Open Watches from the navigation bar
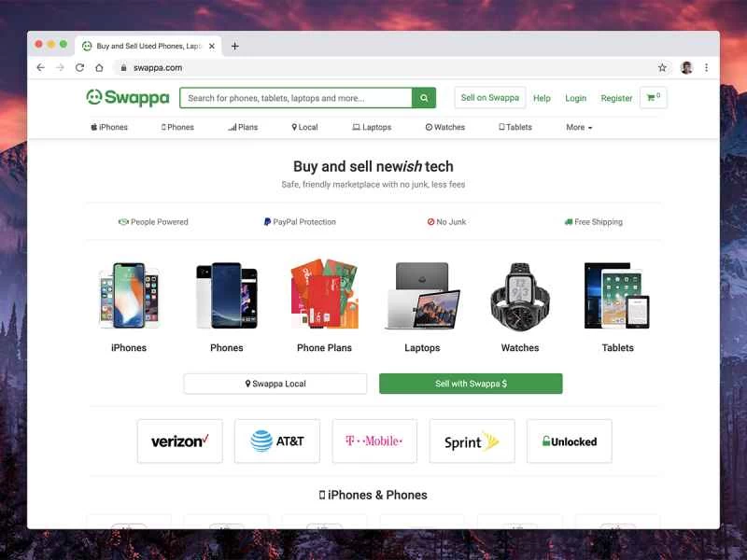Image resolution: width=747 pixels, height=560 pixels. pyautogui.click(x=445, y=127)
